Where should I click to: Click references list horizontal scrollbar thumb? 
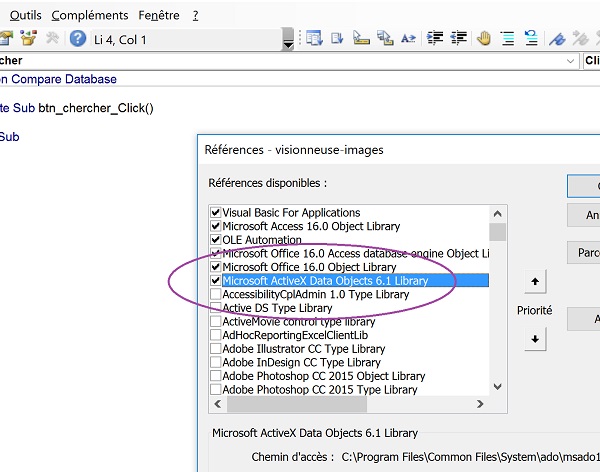pyautogui.click(x=297, y=404)
